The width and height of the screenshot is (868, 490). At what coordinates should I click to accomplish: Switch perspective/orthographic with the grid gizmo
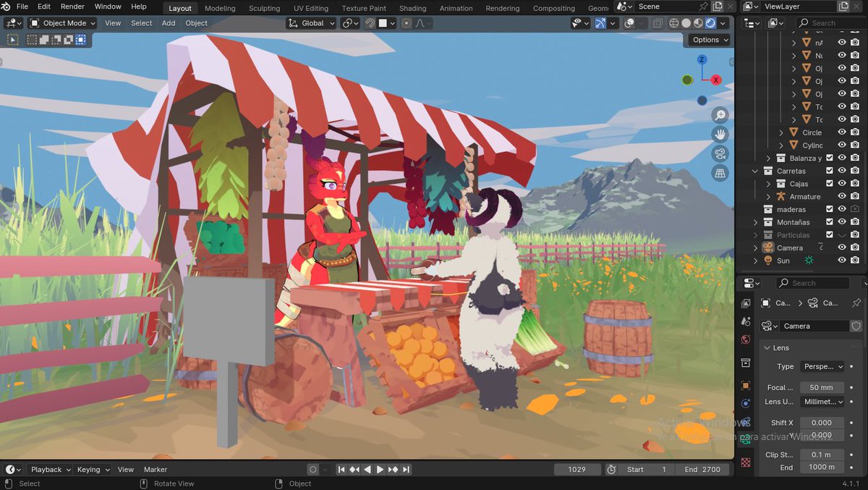tap(720, 173)
